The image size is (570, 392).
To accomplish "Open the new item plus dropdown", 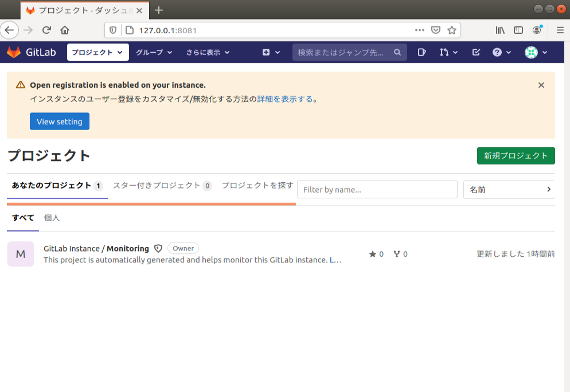I will (268, 52).
